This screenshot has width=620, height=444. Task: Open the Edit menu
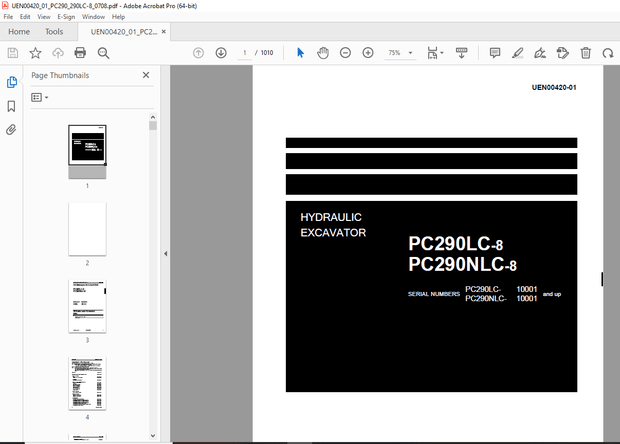pyautogui.click(x=25, y=17)
